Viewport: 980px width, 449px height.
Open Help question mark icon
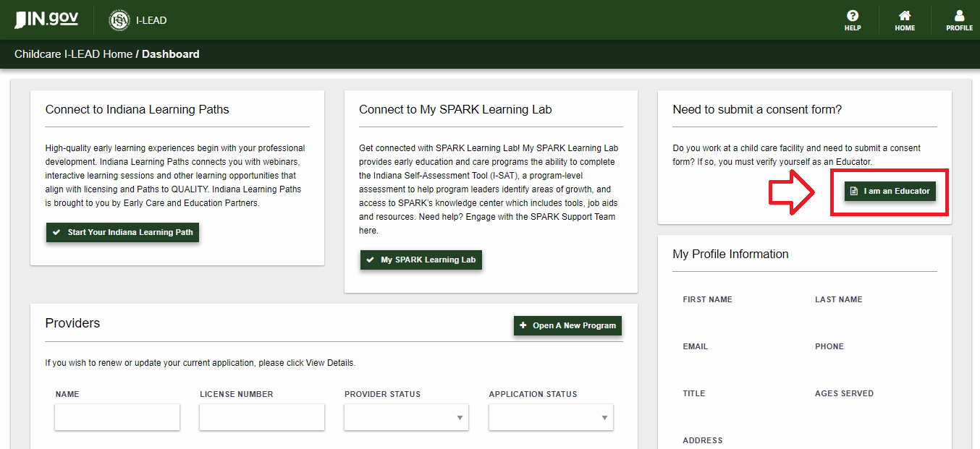(x=853, y=16)
